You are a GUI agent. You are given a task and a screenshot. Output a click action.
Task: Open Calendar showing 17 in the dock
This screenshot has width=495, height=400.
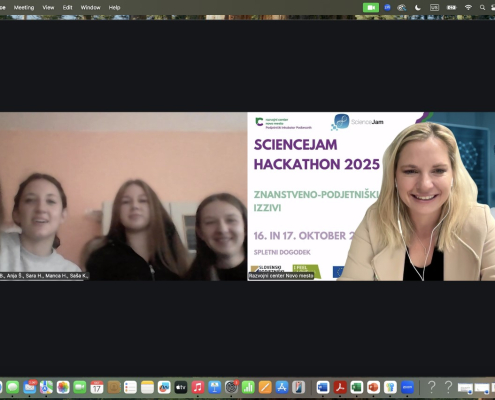click(97, 387)
